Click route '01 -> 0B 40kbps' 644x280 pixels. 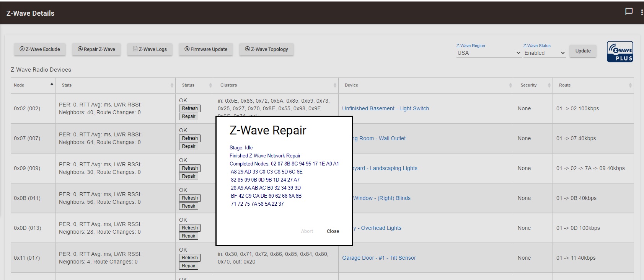[x=576, y=198]
